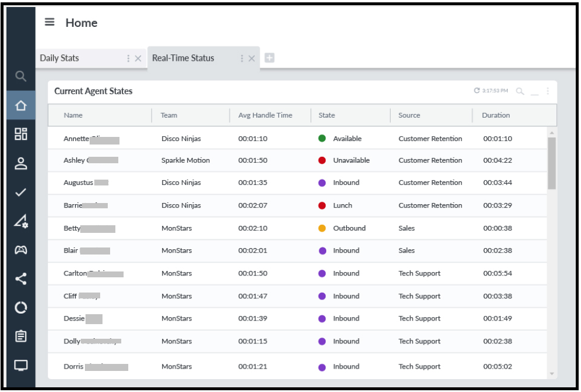This screenshot has width=581, height=392.
Task: Click duration 00:04:22 in Ashley's row
Action: (x=497, y=160)
